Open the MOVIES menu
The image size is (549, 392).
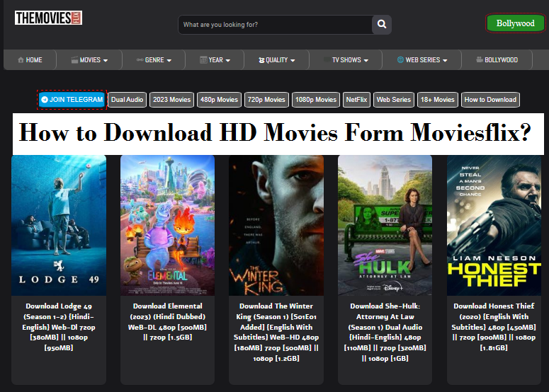click(89, 60)
